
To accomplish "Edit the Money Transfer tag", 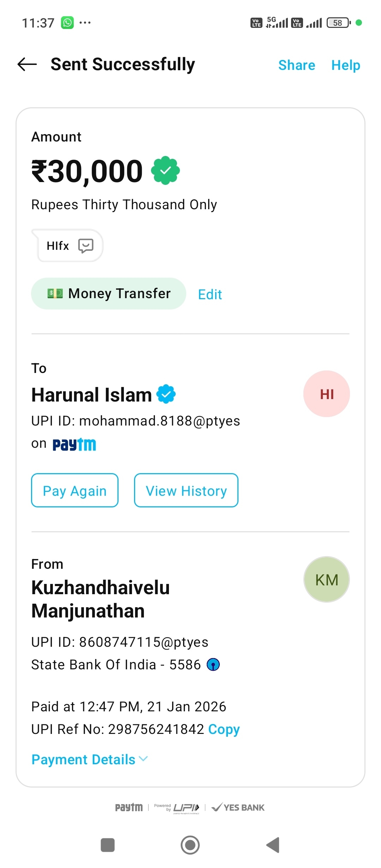I will click(x=210, y=294).
